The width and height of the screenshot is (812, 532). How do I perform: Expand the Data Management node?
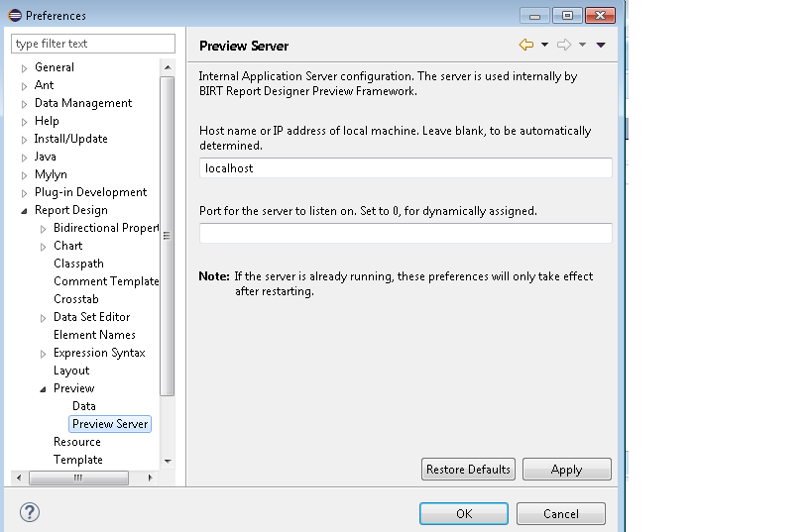(24, 104)
